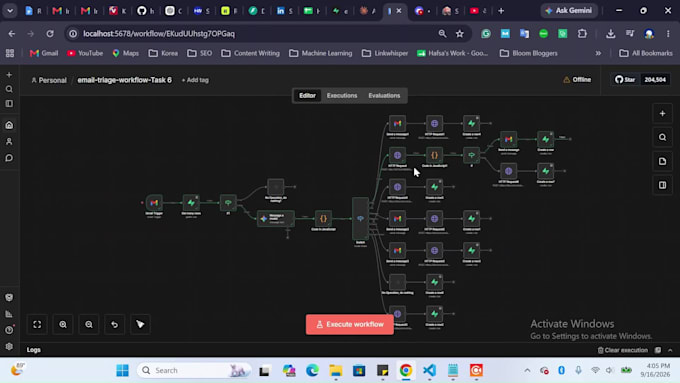This screenshot has height=383, width=680.
Task: Go to Overview home in n8n sidebar
Action: coord(9,125)
